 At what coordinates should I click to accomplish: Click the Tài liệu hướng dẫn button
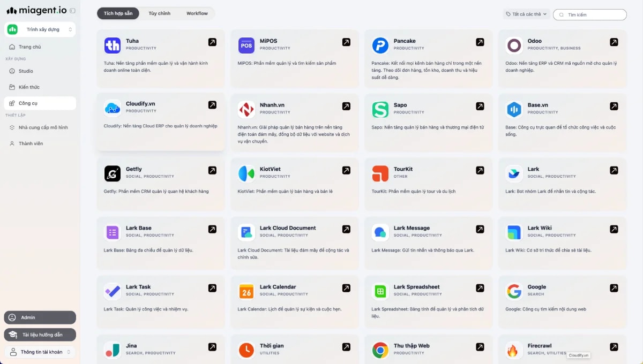click(x=40, y=335)
